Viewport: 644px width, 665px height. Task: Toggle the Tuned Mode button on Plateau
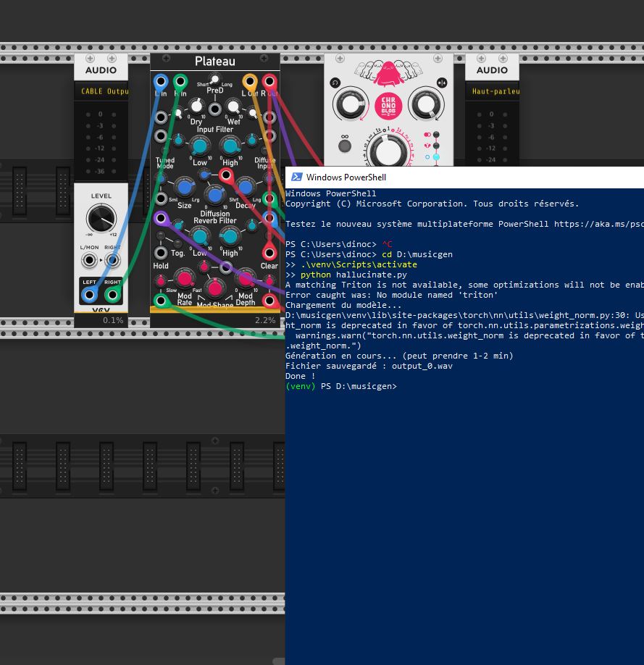coord(164,151)
